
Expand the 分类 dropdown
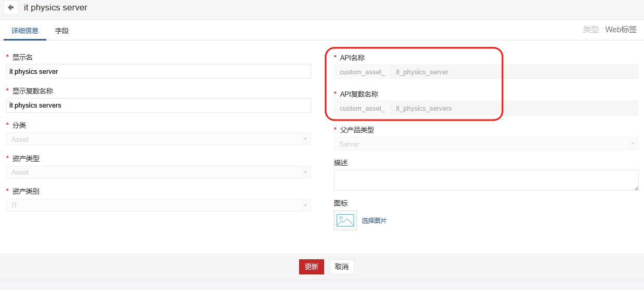coord(159,139)
